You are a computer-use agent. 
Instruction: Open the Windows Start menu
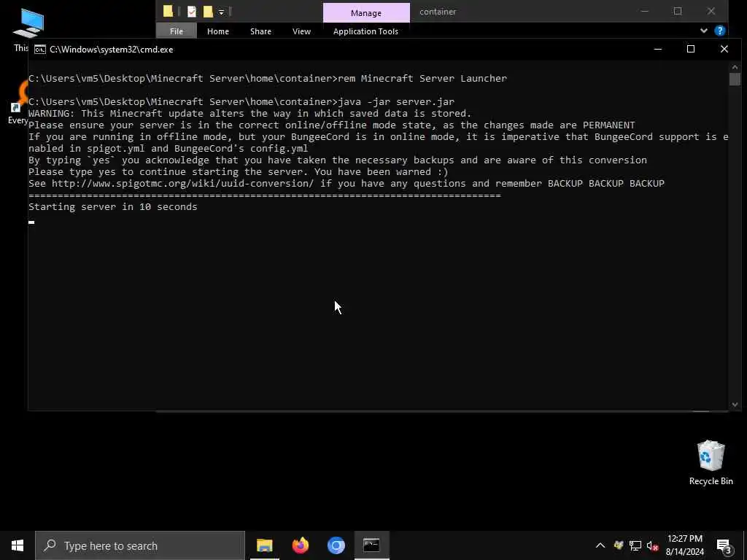(18, 545)
